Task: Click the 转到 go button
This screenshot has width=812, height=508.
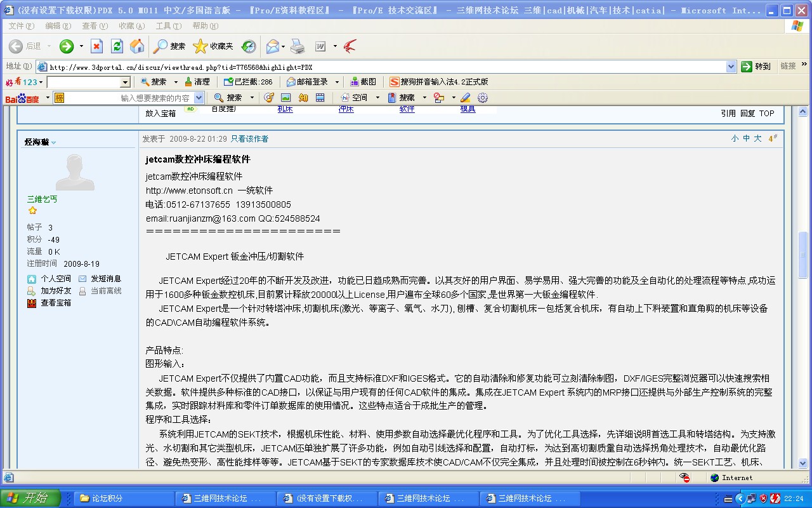Action: [756, 67]
